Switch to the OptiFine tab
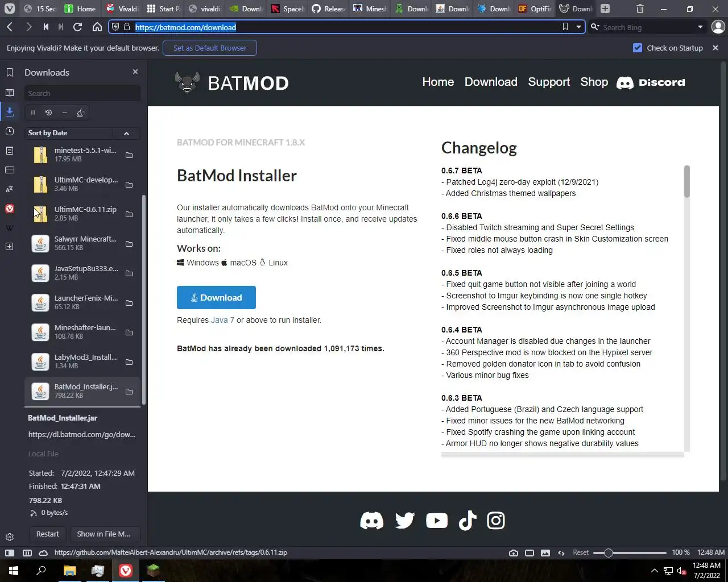The width and height of the screenshot is (728, 582). (x=535, y=9)
